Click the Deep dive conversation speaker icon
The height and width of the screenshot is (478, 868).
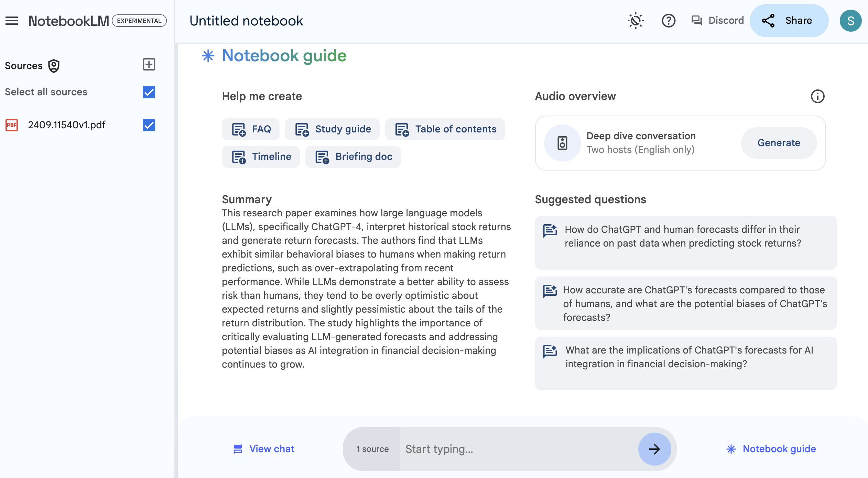tap(562, 143)
